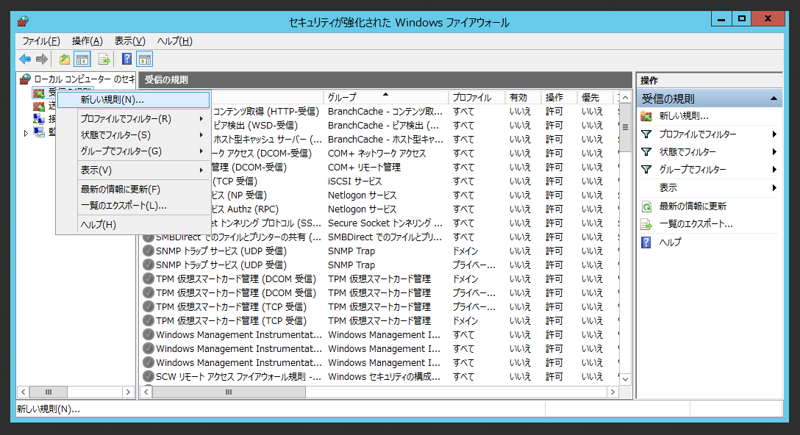The width and height of the screenshot is (800, 435).
Task: Click 新しい規則... link in actions pane
Action: 684,116
